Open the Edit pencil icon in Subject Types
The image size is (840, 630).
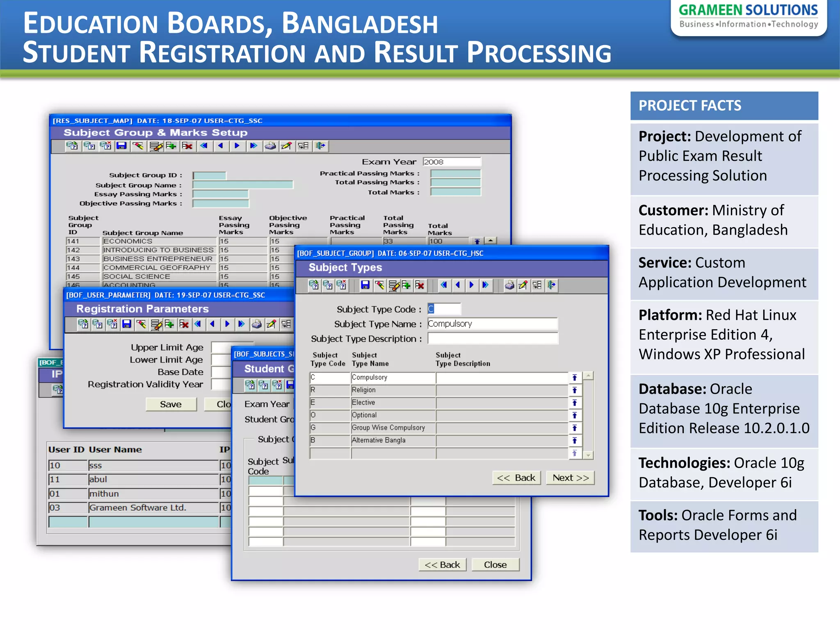(523, 285)
